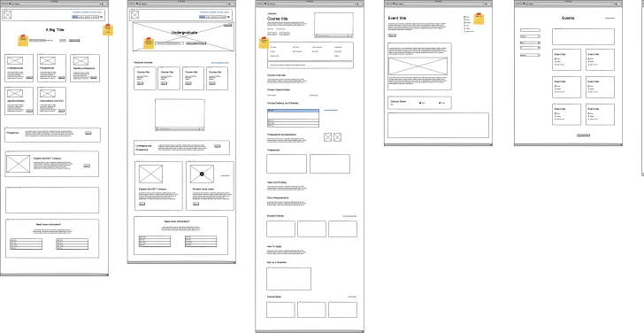Open dropdown directly below Events search field
644x333 pixels.
point(529,36)
